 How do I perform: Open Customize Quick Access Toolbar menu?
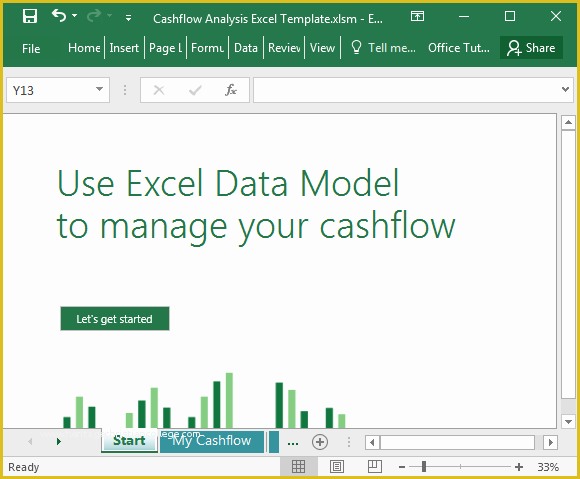click(128, 17)
